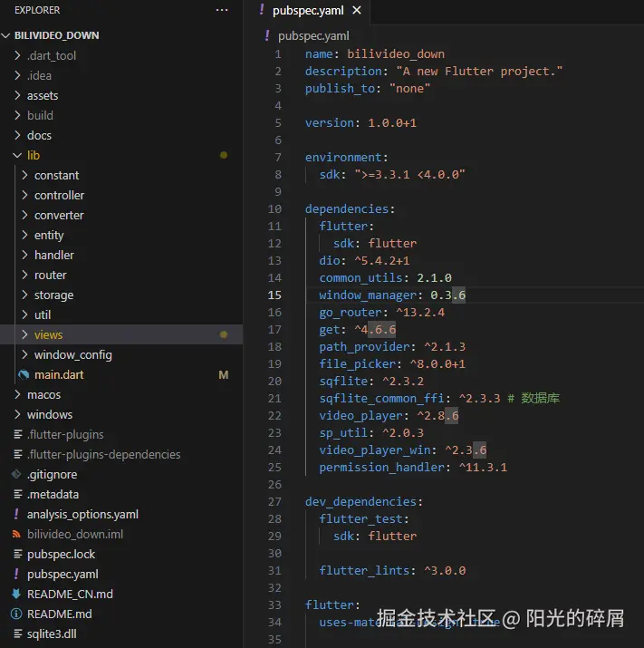Screen dimensions: 644x648
Task: Click window_manager on line 15
Action: point(368,295)
